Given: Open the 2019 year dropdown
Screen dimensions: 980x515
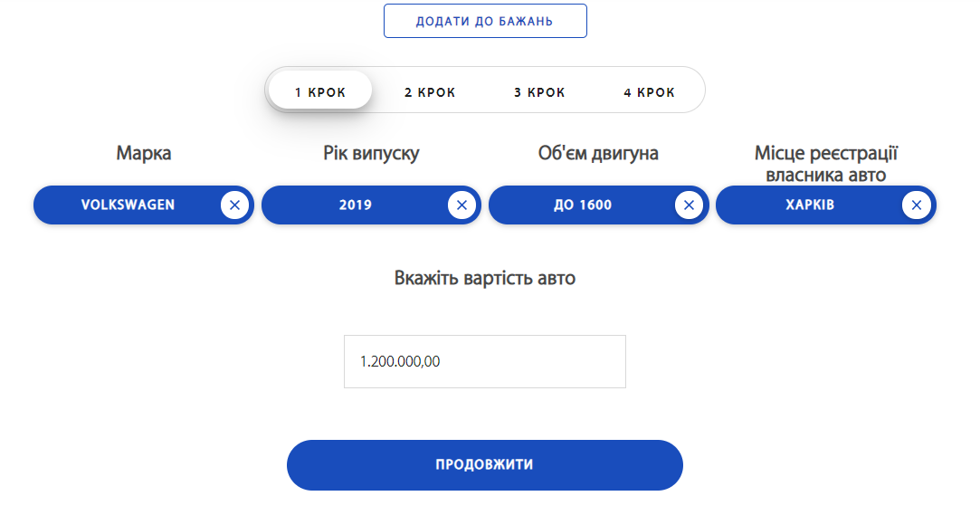Looking at the screenshot, I should (355, 205).
